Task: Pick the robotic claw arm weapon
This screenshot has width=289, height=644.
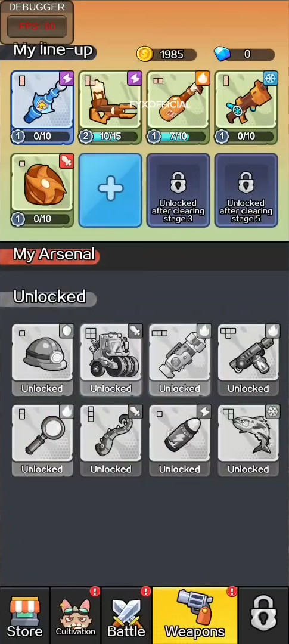Action: 110,107
